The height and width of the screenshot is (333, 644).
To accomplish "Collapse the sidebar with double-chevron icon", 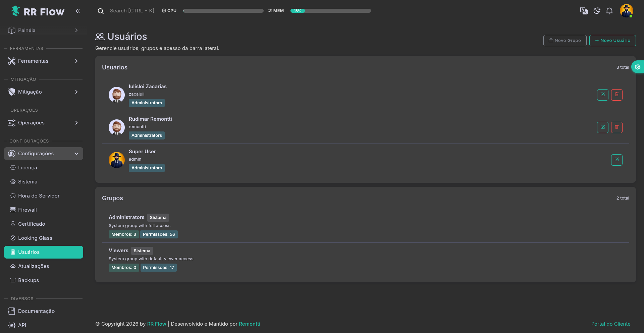I will click(78, 11).
